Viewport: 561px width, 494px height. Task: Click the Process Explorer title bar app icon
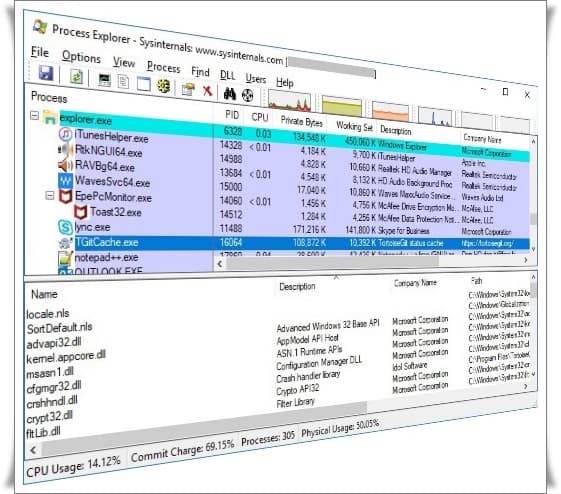point(40,26)
